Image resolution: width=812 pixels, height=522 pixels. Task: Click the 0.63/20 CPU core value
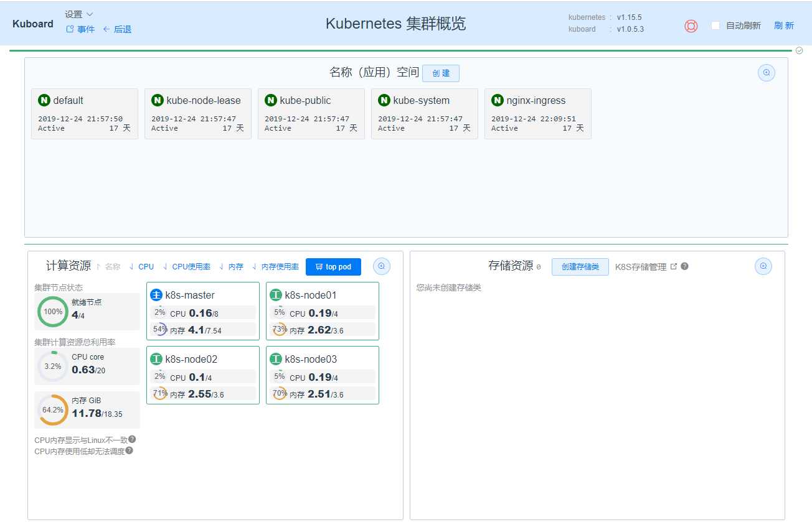(88, 370)
